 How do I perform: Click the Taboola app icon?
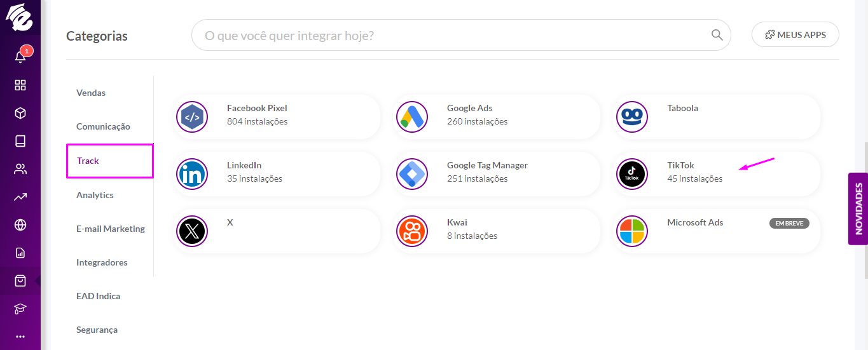(632, 117)
